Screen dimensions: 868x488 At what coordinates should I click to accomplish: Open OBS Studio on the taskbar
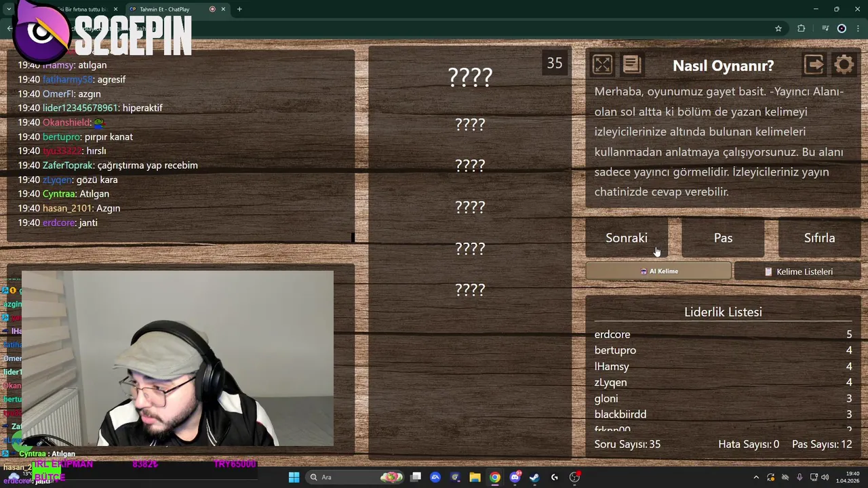pyautogui.click(x=574, y=477)
